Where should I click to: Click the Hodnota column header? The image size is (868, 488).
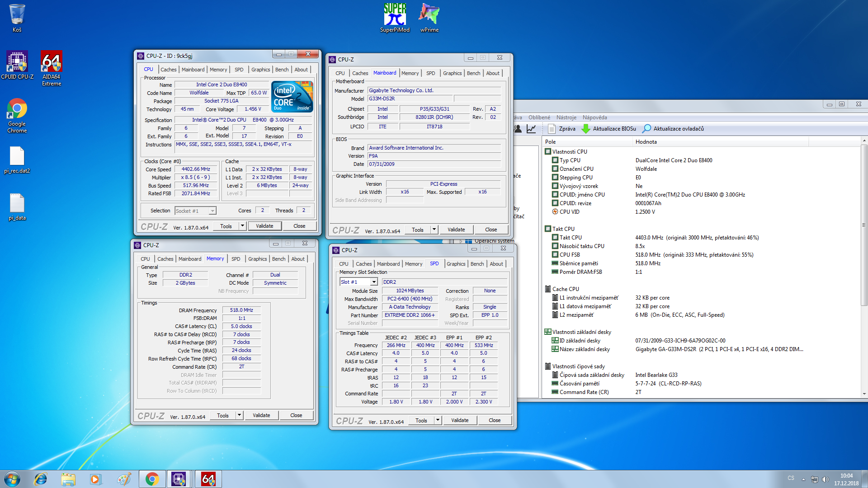click(720, 142)
